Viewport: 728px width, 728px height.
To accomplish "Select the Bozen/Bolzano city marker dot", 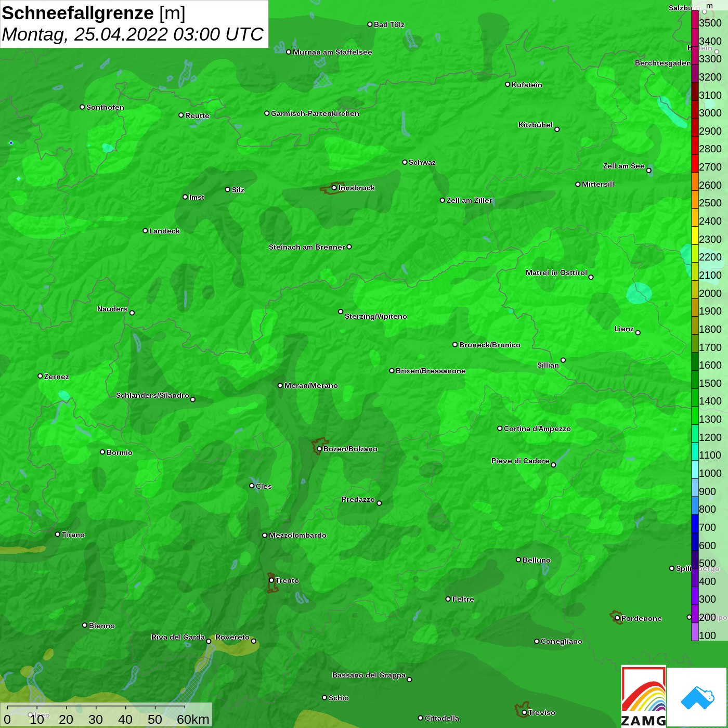I will [x=319, y=449].
